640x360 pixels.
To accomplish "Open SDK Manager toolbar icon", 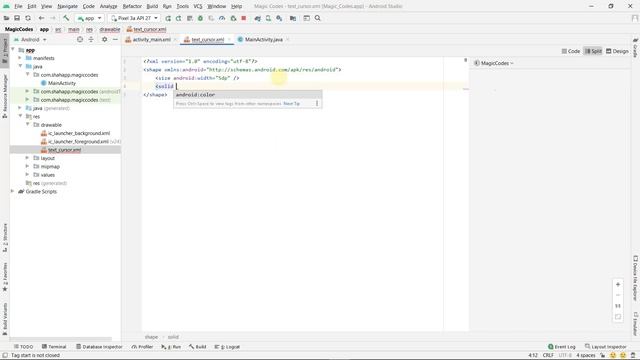I will [279, 18].
